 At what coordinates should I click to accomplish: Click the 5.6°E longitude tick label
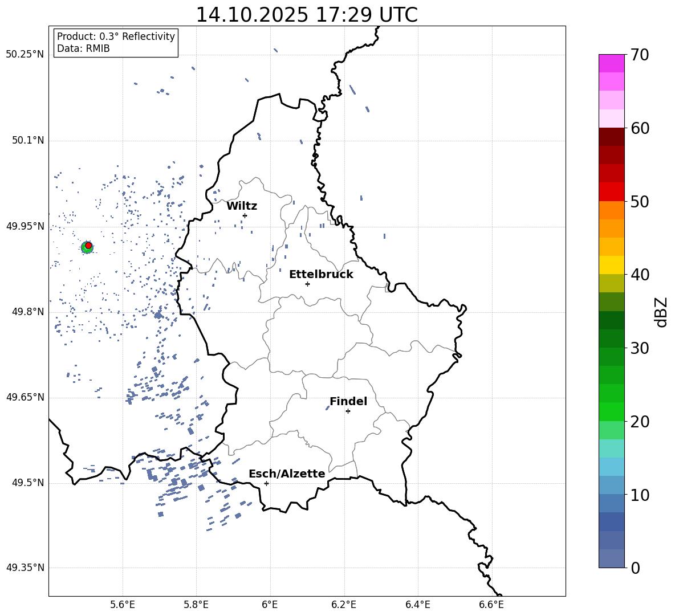click(123, 605)
